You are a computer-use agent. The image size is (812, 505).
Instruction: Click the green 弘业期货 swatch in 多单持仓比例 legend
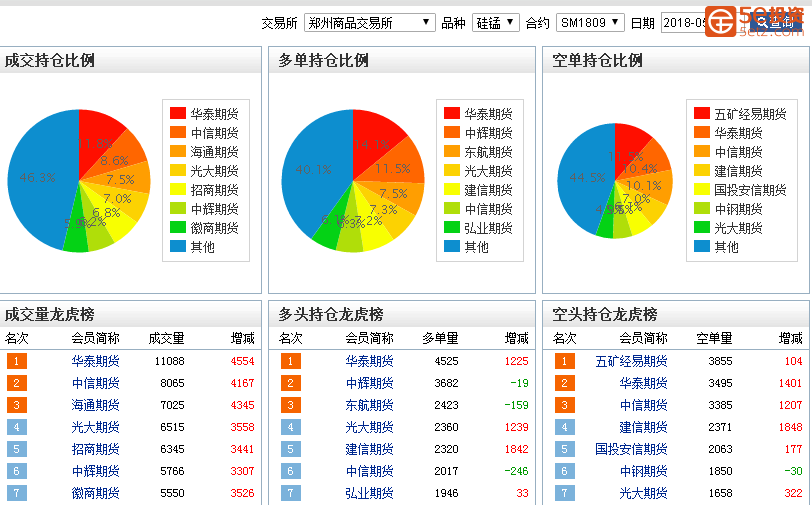click(x=452, y=227)
